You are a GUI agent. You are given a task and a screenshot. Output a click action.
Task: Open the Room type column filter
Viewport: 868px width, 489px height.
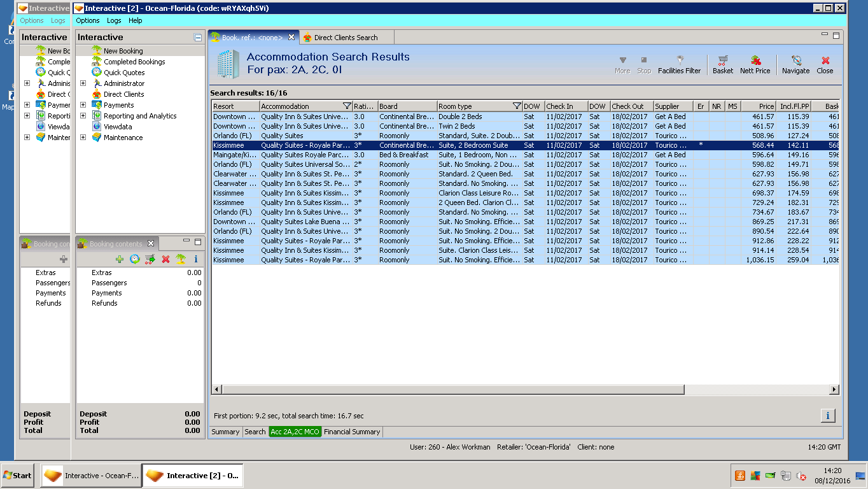515,106
